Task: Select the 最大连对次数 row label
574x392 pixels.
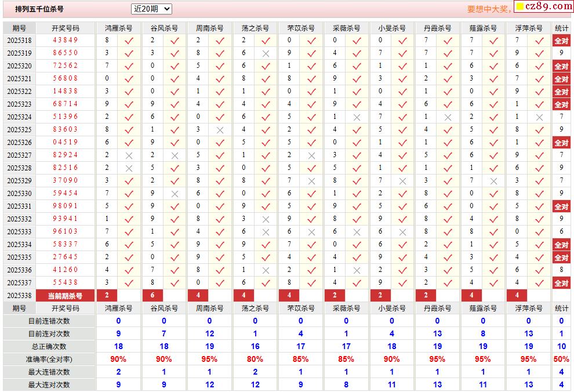Action: [x=49, y=384]
